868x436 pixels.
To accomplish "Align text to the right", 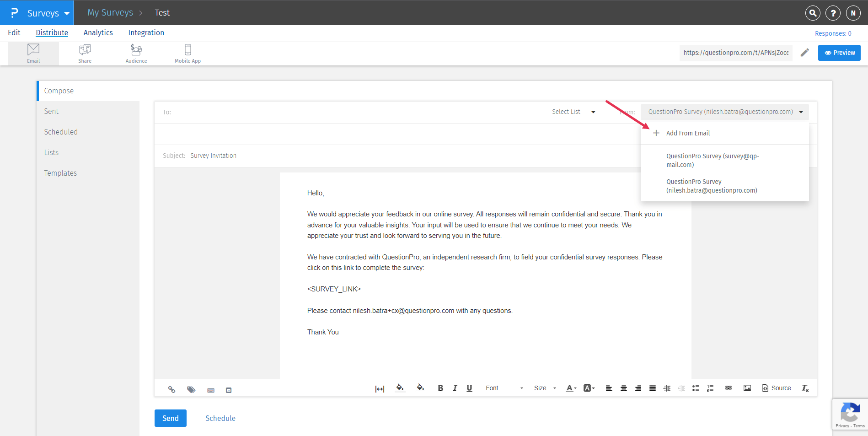I will click(x=638, y=388).
